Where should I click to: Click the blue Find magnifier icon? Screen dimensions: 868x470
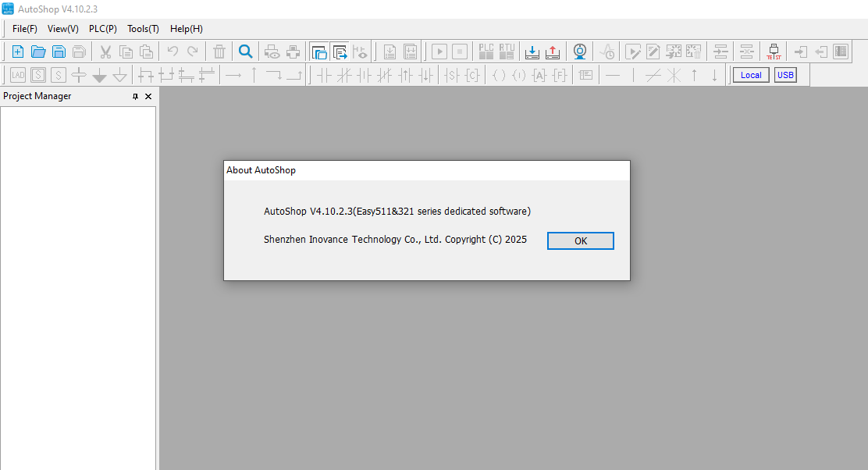(x=245, y=52)
